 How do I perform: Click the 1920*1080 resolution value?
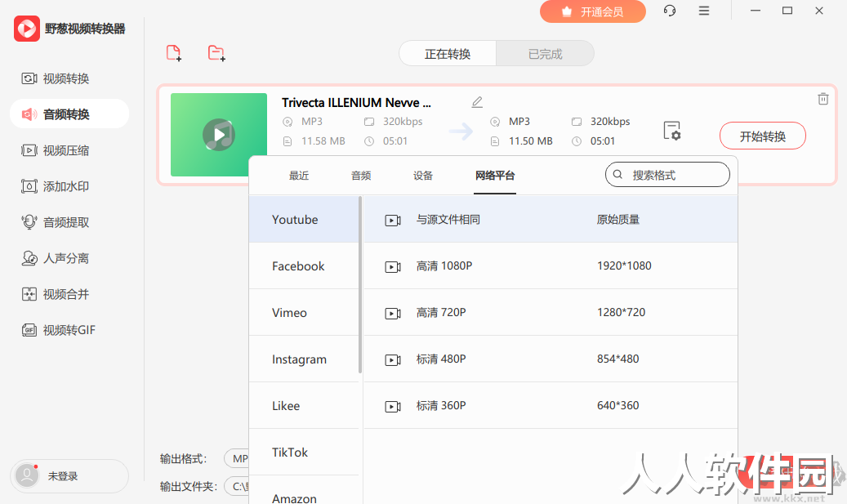click(x=624, y=265)
